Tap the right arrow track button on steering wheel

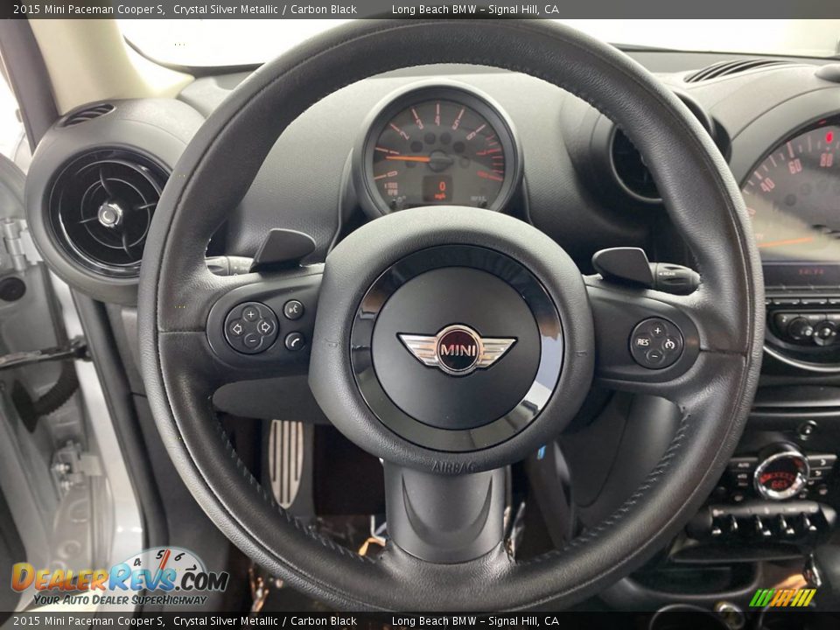tap(265, 326)
